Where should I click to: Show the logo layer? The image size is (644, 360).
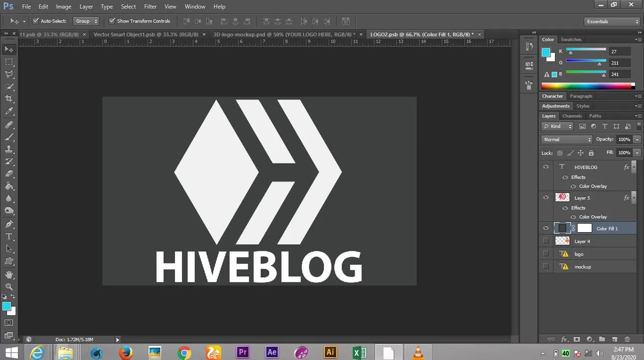pyautogui.click(x=546, y=254)
